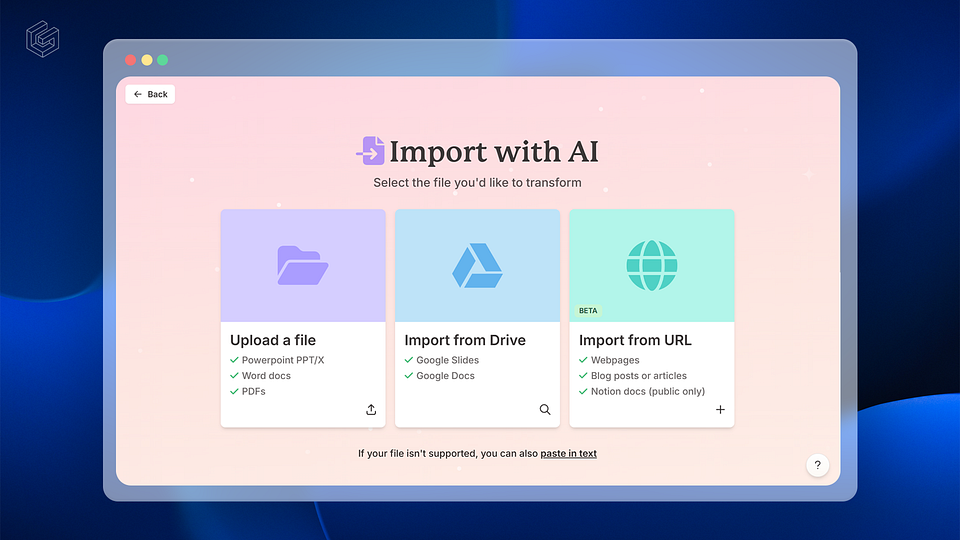Click the Back button

tap(150, 94)
